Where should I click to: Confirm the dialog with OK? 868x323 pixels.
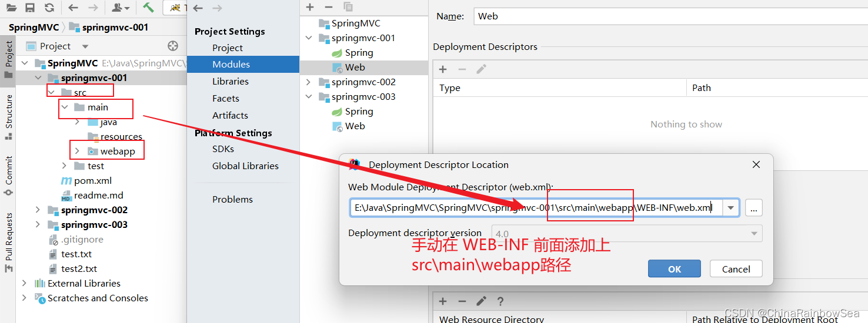click(x=674, y=269)
